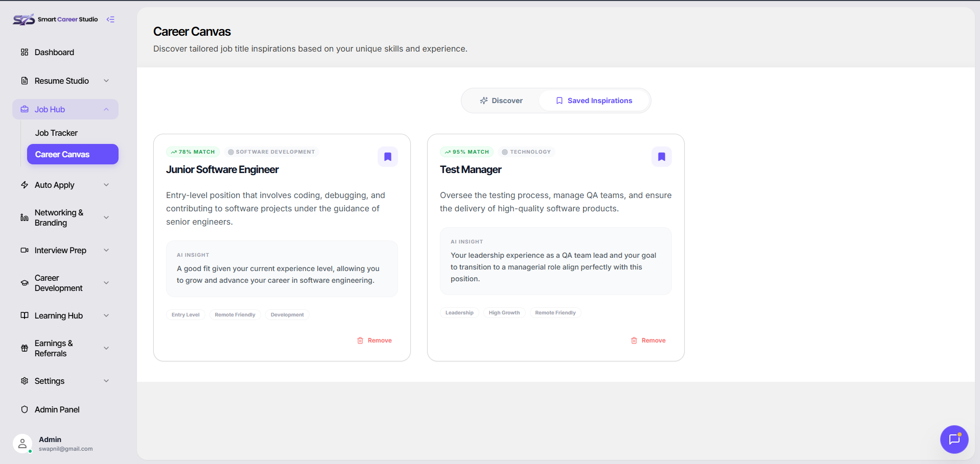Expand the Learning Hub chevron
980x464 pixels.
tap(106, 315)
